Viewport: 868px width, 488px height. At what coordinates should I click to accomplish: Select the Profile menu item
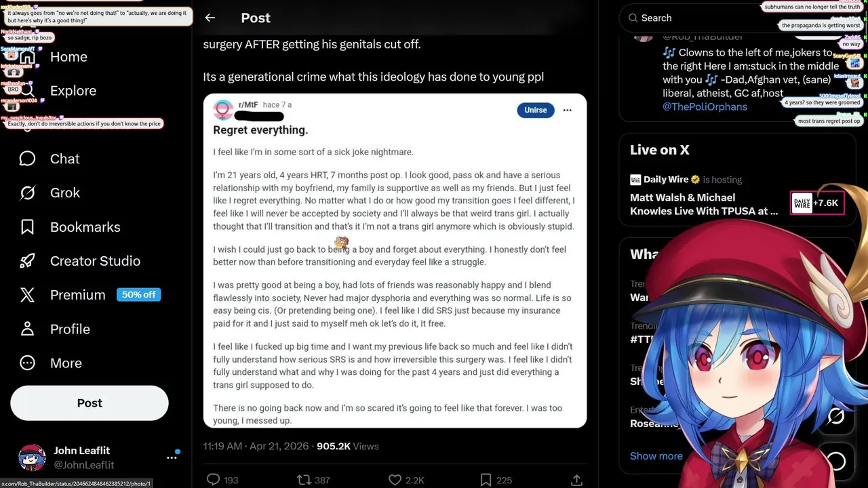(55, 329)
